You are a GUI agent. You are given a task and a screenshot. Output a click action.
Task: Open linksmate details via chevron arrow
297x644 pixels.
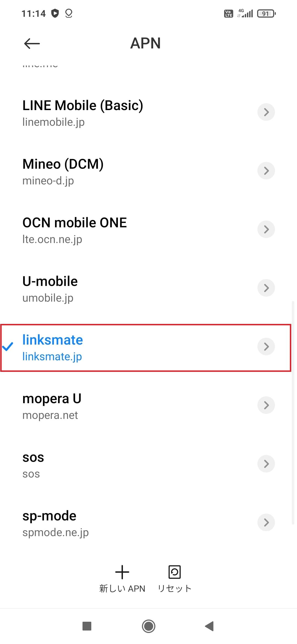(x=266, y=346)
